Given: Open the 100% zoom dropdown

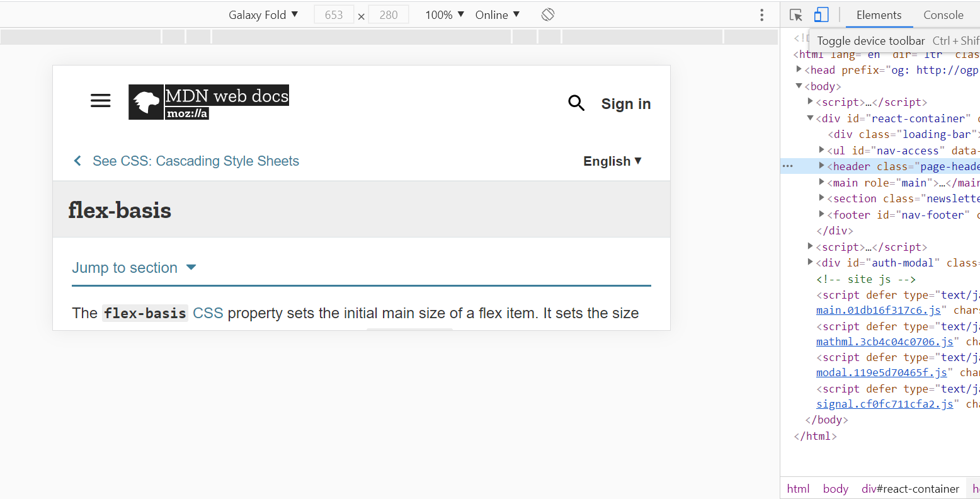Looking at the screenshot, I should coord(445,14).
